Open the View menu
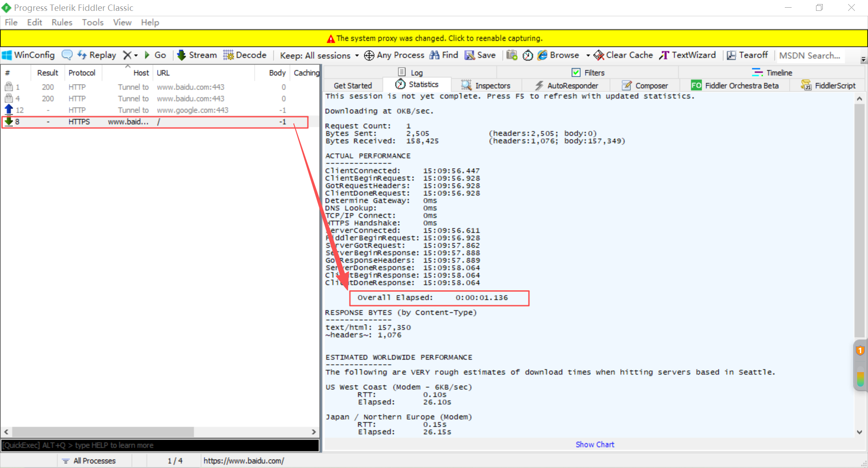The image size is (868, 468). point(122,22)
